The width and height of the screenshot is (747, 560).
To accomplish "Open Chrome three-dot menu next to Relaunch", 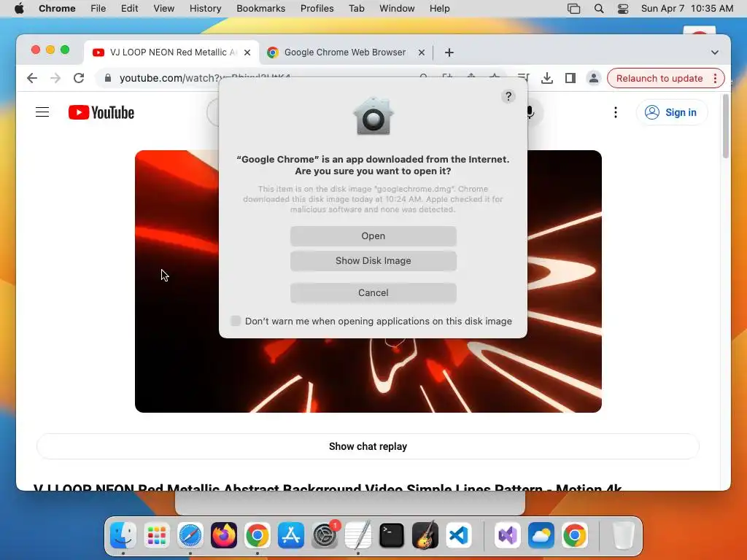I will (715, 78).
